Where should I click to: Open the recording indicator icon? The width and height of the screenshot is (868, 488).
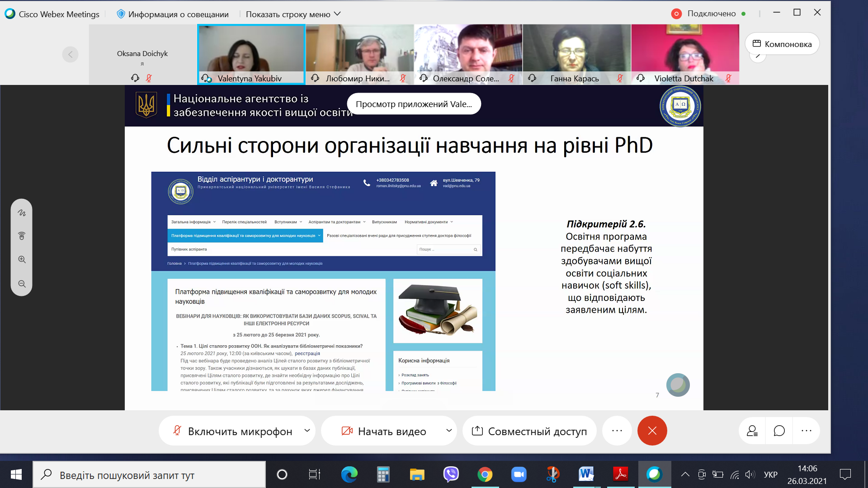point(676,14)
